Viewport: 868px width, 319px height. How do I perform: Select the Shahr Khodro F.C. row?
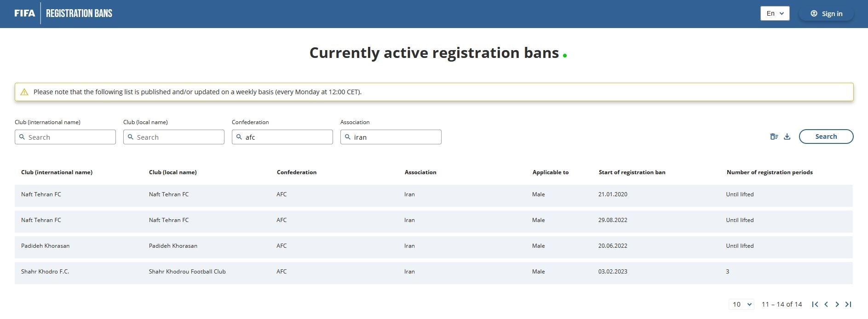pyautogui.click(x=433, y=272)
